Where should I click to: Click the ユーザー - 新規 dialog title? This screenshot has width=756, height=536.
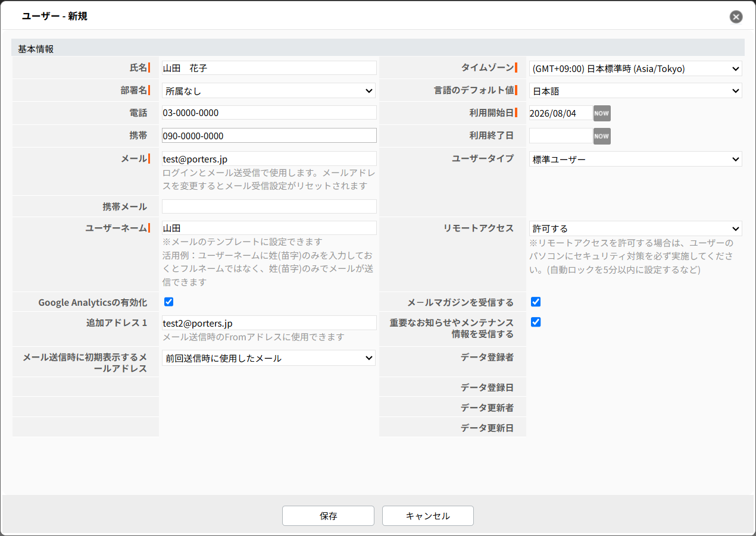[55, 16]
